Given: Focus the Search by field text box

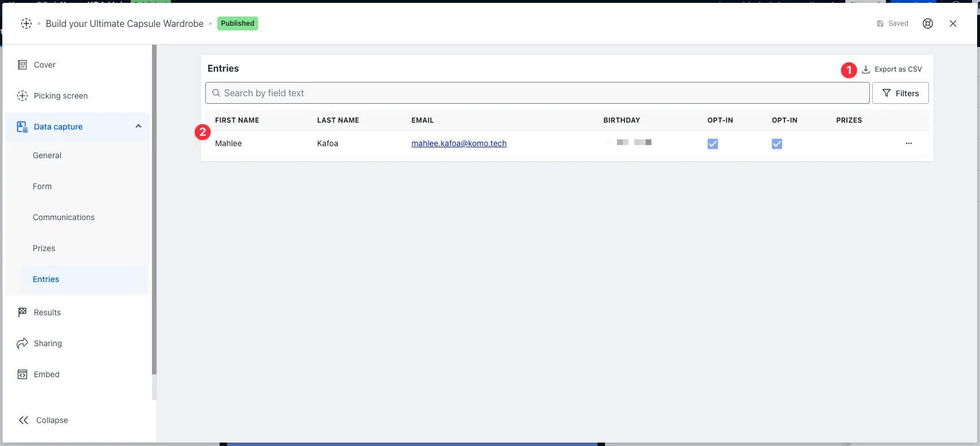Looking at the screenshot, I should (537, 93).
